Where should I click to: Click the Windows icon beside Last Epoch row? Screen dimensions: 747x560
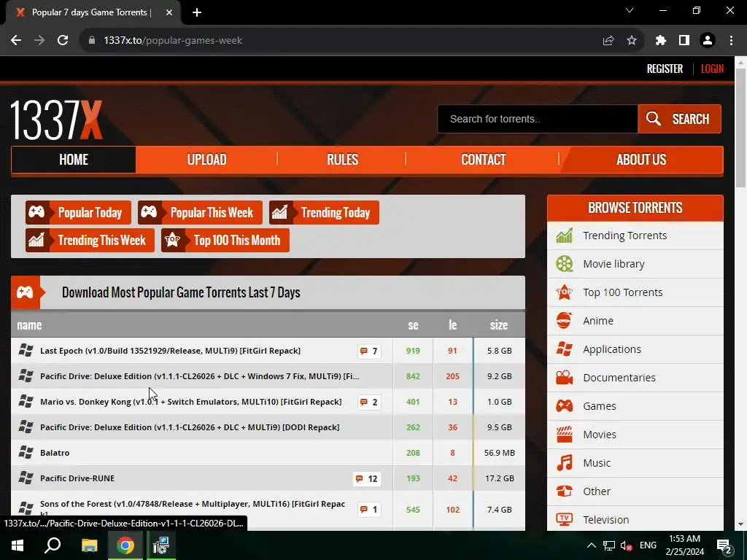pyautogui.click(x=26, y=351)
